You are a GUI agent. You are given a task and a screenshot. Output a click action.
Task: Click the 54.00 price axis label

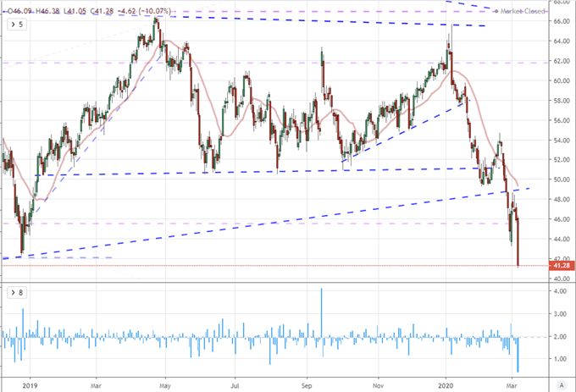pyautogui.click(x=562, y=141)
